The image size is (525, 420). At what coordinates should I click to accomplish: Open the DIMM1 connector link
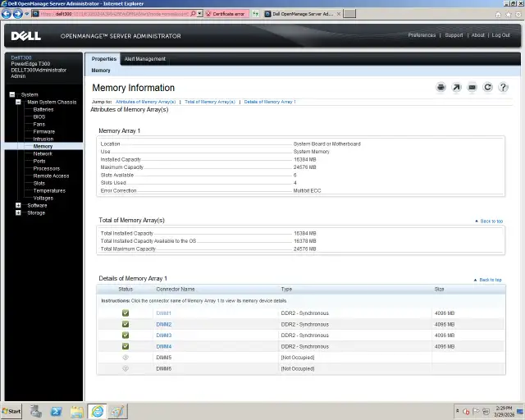pyautogui.click(x=163, y=313)
